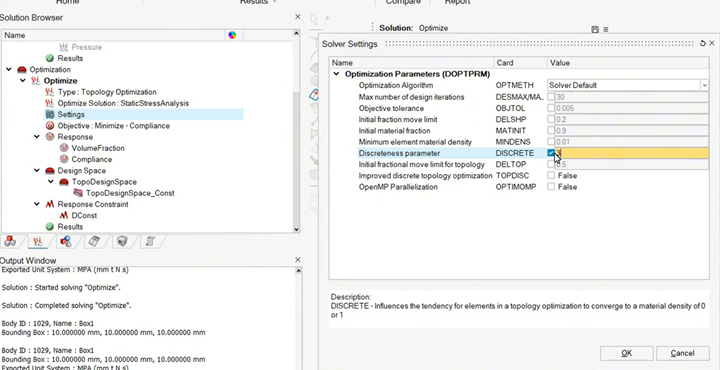720x370 pixels.
Task: Click the OK button
Action: 626,353
